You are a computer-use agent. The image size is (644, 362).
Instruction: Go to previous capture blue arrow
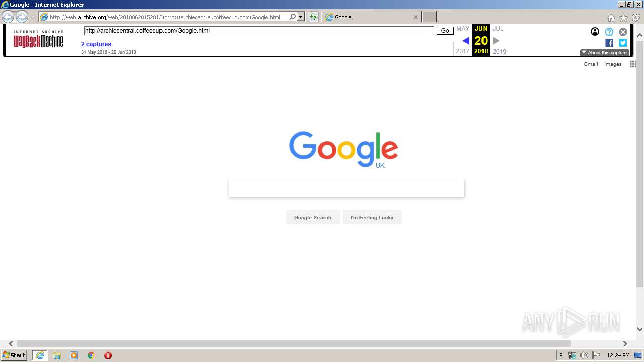pyautogui.click(x=466, y=41)
